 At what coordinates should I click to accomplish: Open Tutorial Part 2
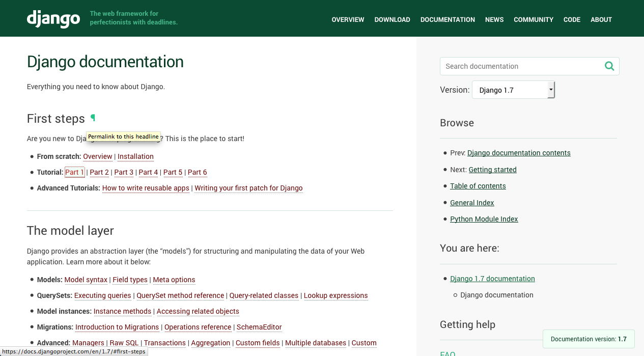99,172
